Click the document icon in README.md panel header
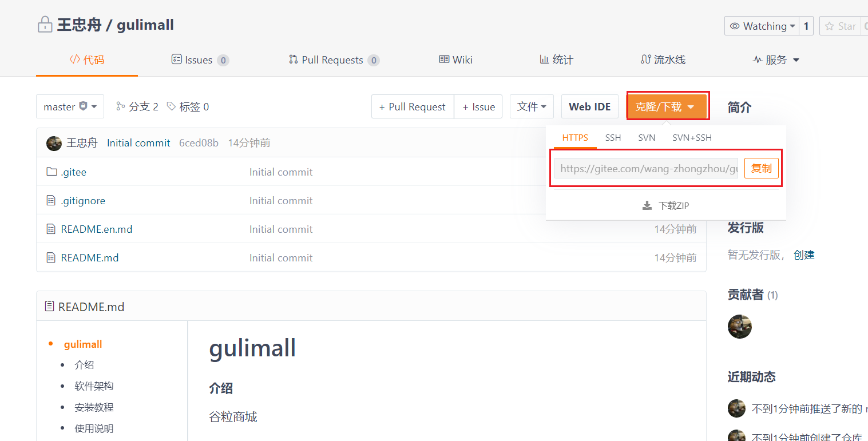The height and width of the screenshot is (441, 868). (x=50, y=307)
